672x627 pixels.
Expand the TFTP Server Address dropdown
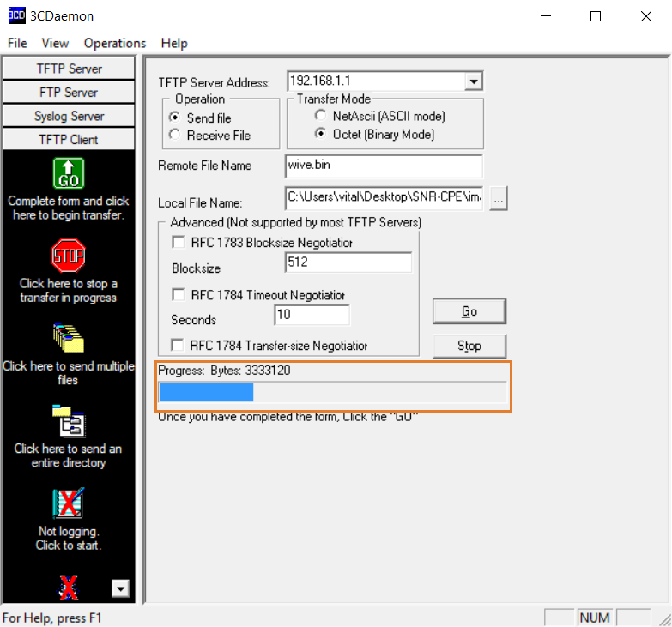[x=473, y=81]
